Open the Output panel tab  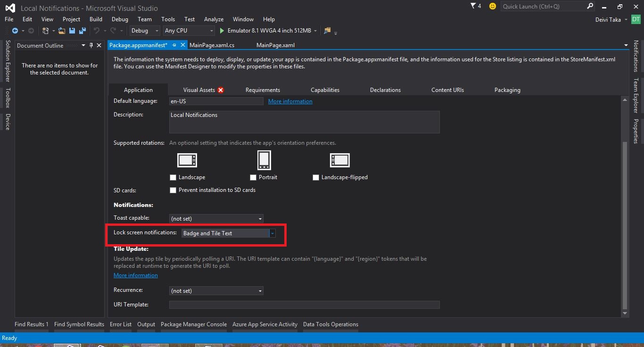(146, 324)
